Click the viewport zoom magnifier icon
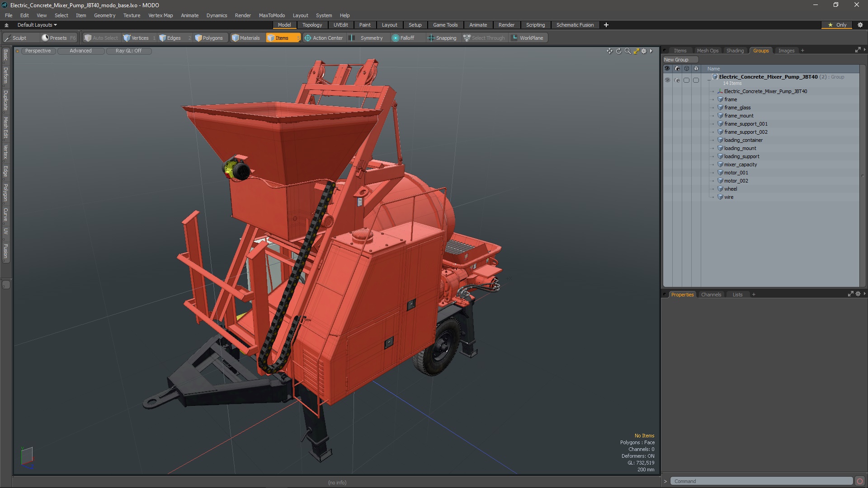This screenshot has width=868, height=488. coord(627,51)
